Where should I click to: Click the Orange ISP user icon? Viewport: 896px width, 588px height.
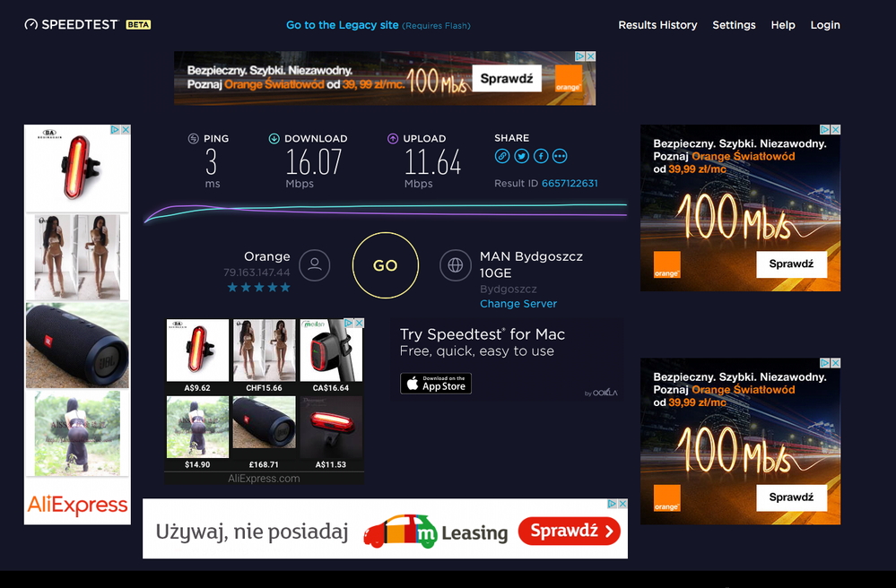point(314,265)
